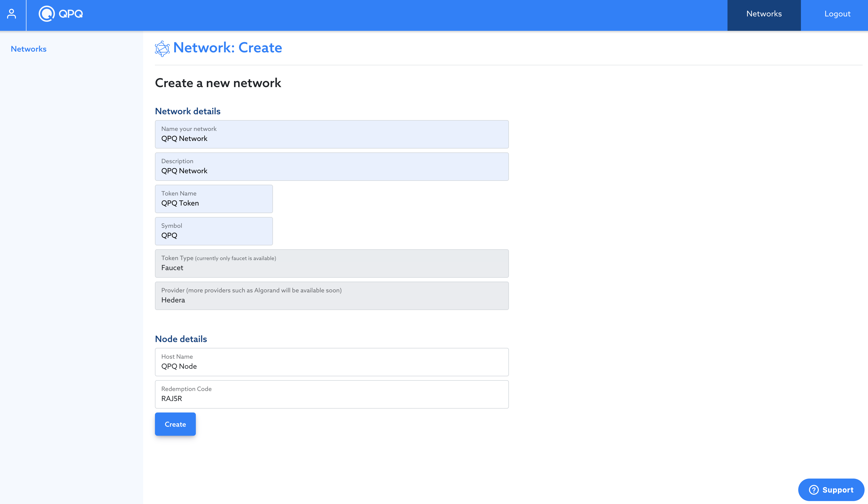The height and width of the screenshot is (504, 868).
Task: Click the QPQ logo
Action: 61,14
